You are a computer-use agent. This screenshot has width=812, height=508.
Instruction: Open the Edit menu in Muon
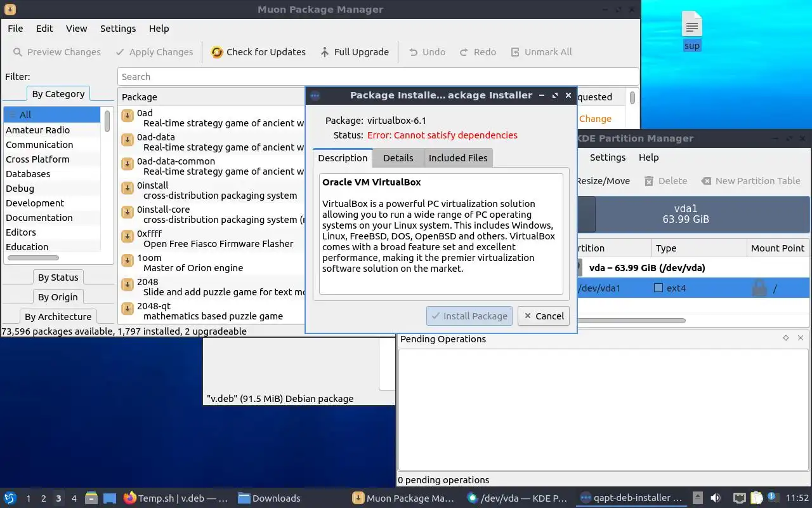44,29
